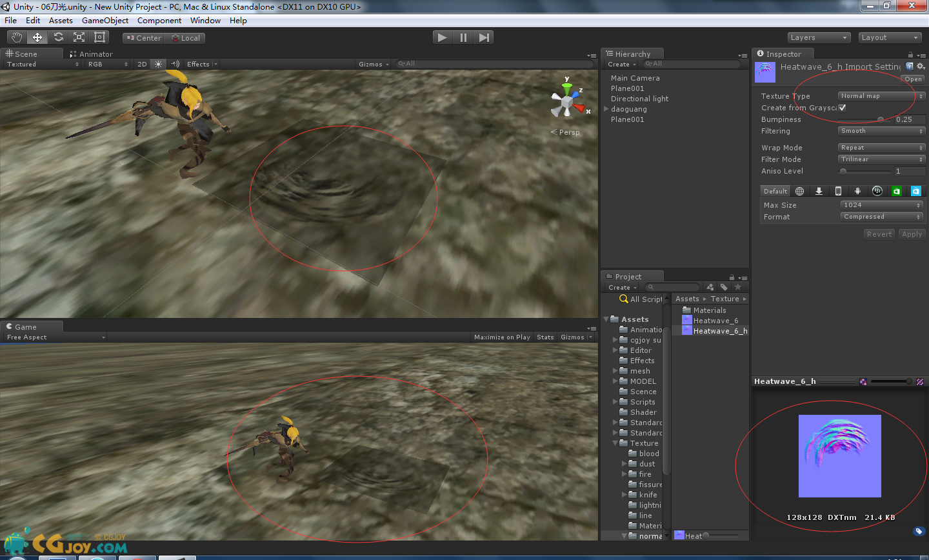Open the File menu

[11, 20]
